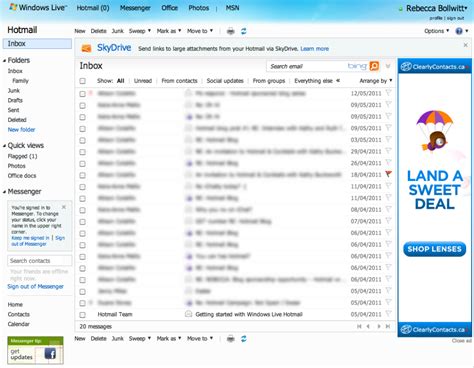
Task: Go to next page of messages
Action: click(x=379, y=326)
